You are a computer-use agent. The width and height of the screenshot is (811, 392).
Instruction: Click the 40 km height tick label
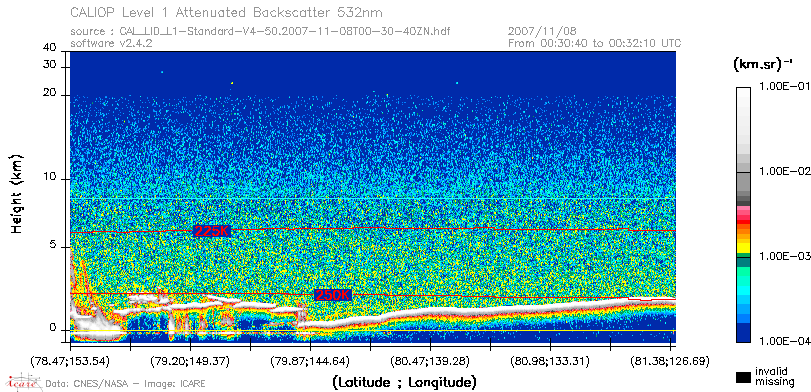(x=50, y=47)
